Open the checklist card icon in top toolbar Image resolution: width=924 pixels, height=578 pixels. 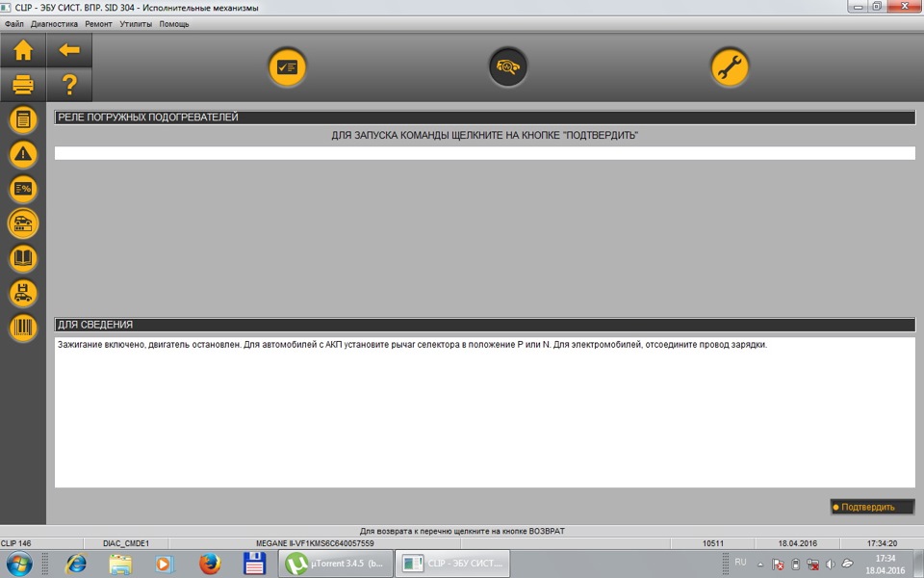(x=288, y=66)
